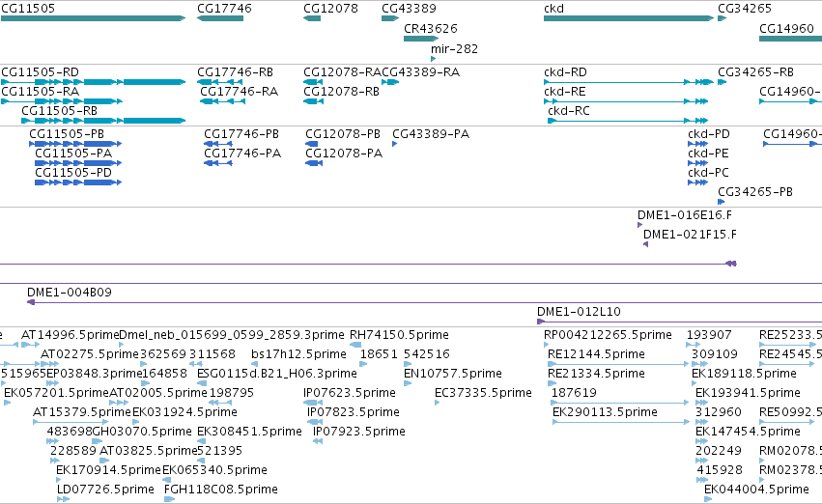Select transcript CG34265-RB
Screen dimensions: 822x504
722,82
